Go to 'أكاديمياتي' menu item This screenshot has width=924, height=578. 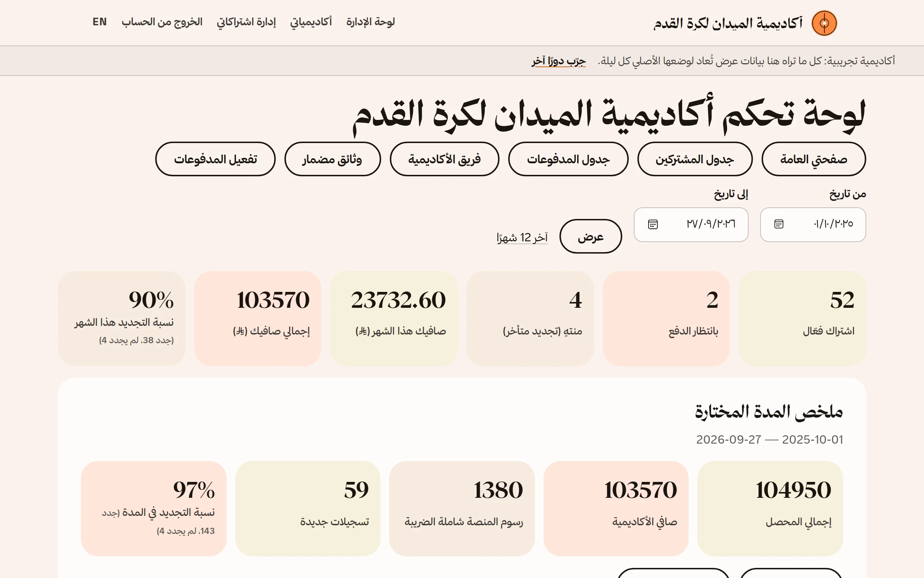coord(311,22)
